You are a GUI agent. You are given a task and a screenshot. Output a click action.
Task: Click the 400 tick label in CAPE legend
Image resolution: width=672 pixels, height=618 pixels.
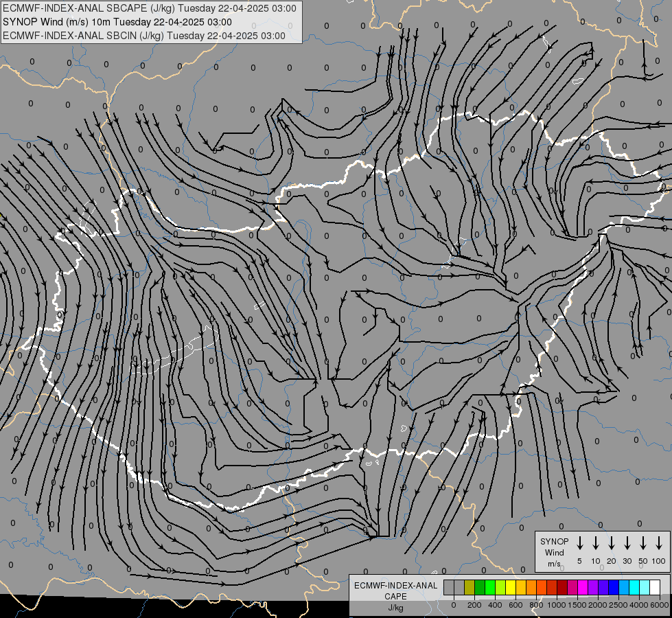point(495,605)
